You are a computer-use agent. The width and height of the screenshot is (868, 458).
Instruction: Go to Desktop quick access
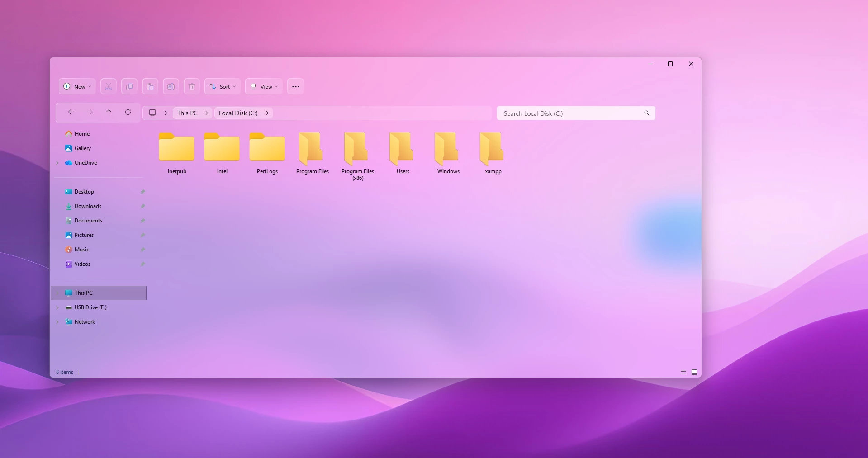(84, 192)
